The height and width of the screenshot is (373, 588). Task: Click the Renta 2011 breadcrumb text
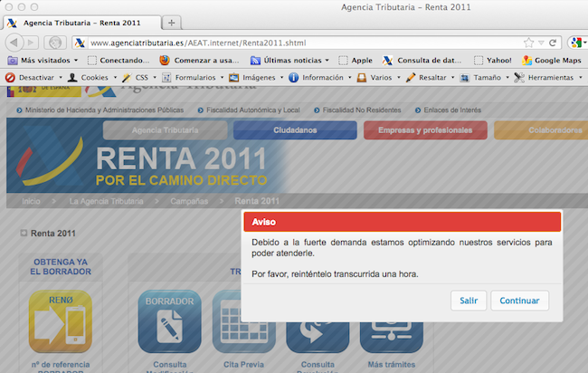257,201
